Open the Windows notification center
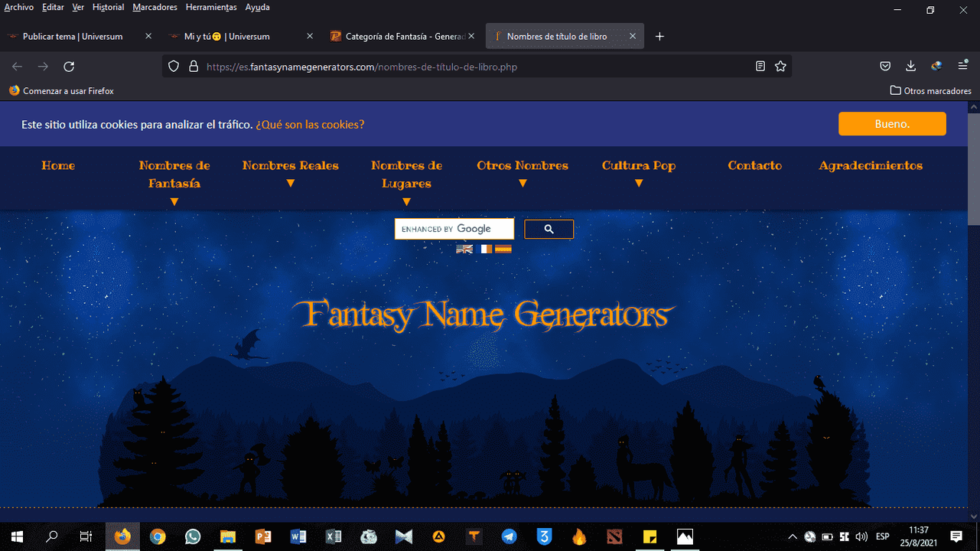The width and height of the screenshot is (980, 551). [956, 536]
